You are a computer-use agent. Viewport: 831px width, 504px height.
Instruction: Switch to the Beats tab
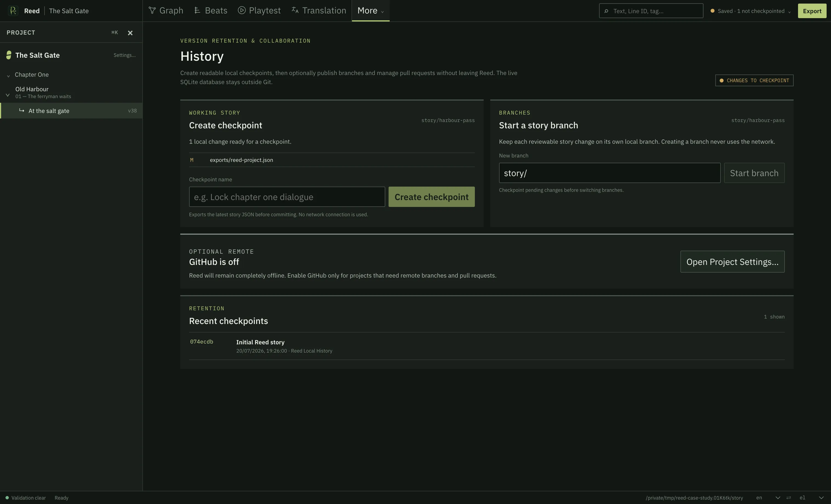tap(211, 11)
